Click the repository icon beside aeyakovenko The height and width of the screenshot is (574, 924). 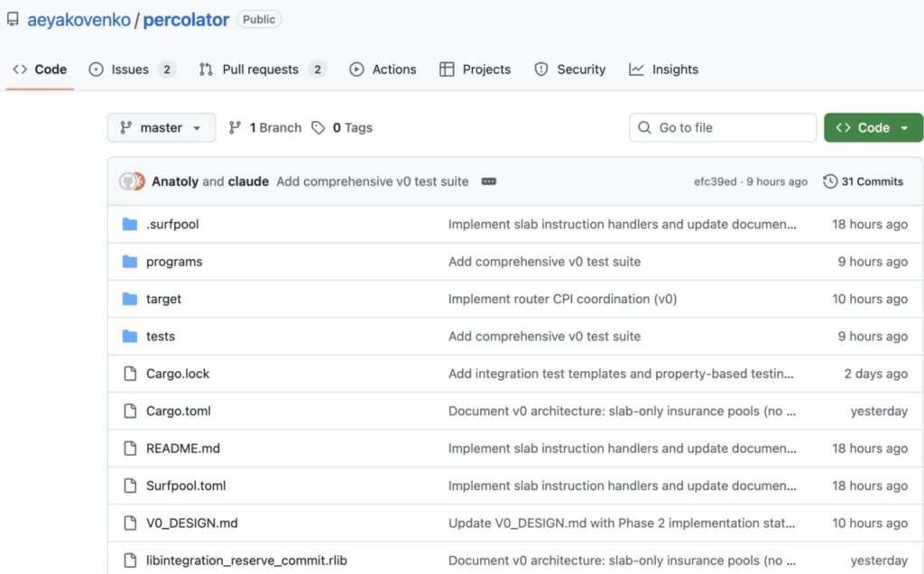[13, 20]
